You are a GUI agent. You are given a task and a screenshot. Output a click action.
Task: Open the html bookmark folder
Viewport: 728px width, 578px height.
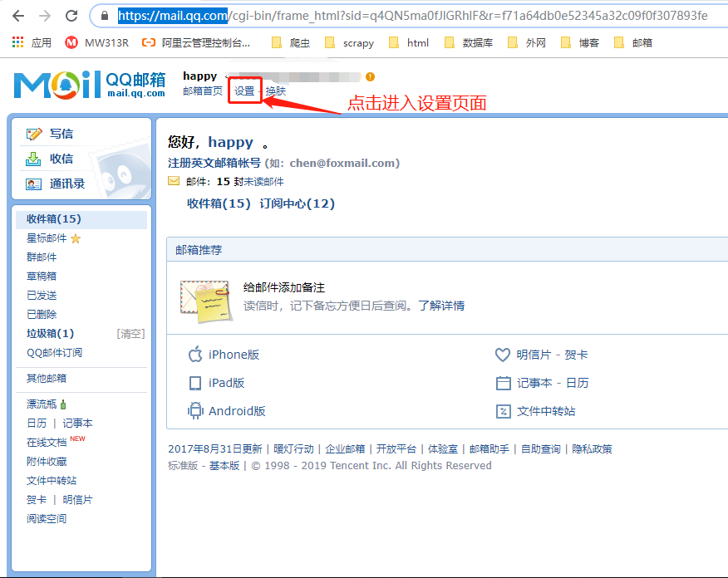tap(409, 42)
